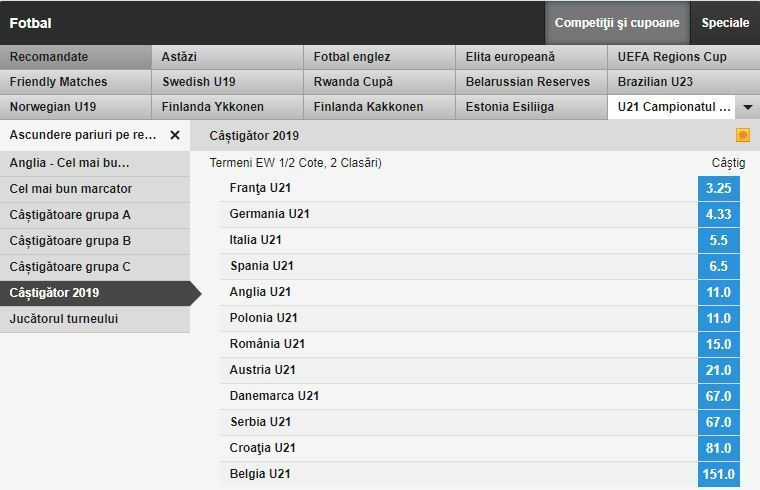Pick Germania U21 odds 4.33

click(x=718, y=214)
